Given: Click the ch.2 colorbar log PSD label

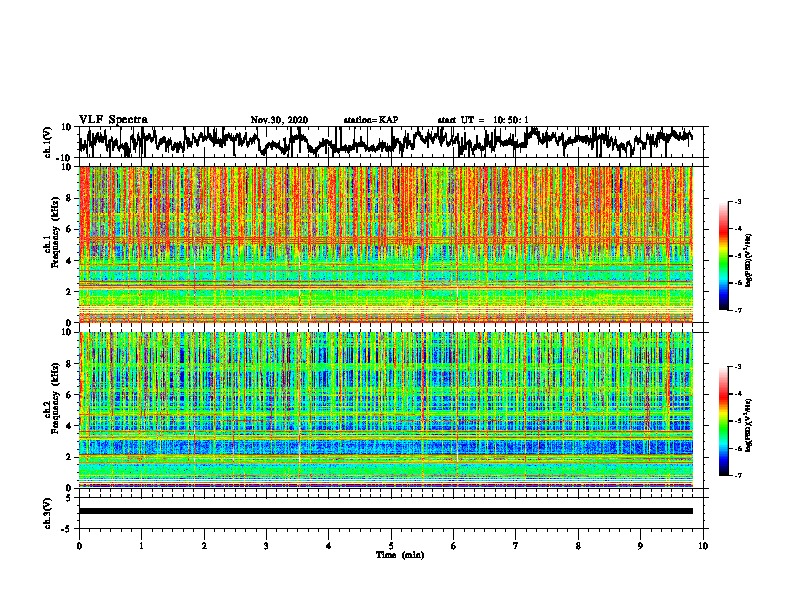Looking at the screenshot, I should (749, 424).
